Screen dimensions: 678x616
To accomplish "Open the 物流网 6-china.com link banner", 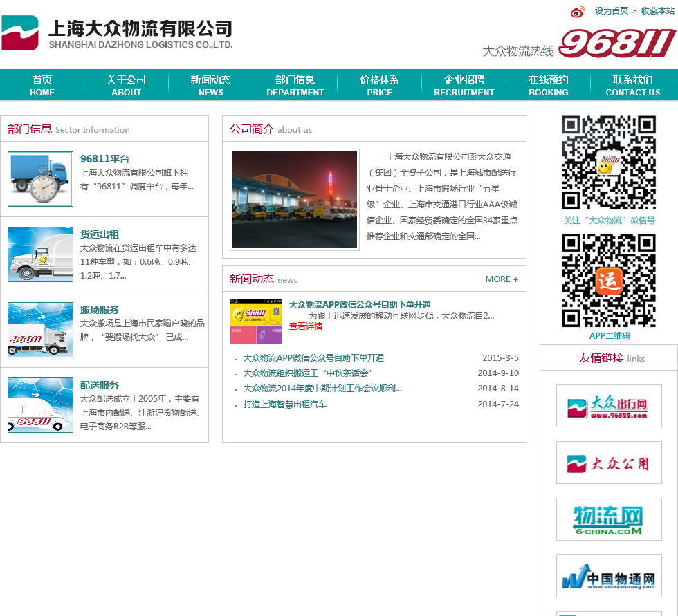I will pos(609,519).
